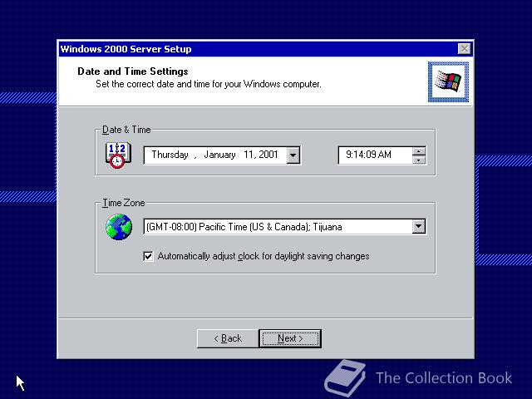Toggle automatic daylight saving adjustment checkbox
Viewport: 532px width, 399px height.
point(148,256)
